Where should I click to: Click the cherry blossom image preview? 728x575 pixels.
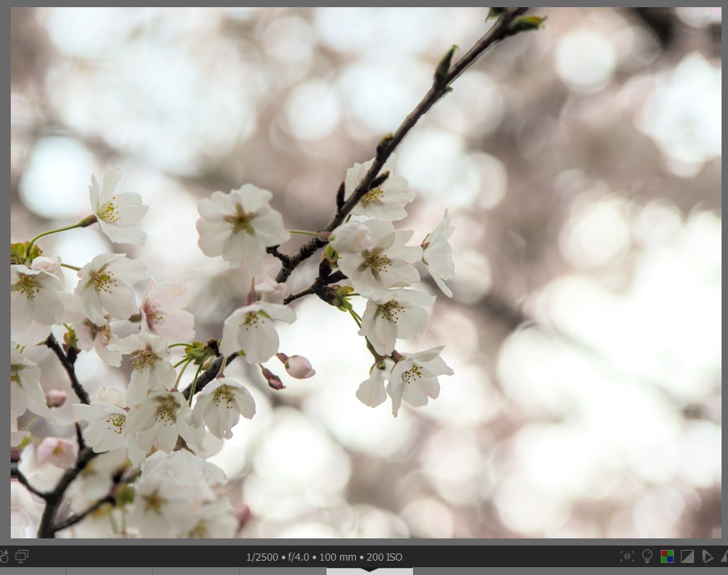(x=367, y=272)
